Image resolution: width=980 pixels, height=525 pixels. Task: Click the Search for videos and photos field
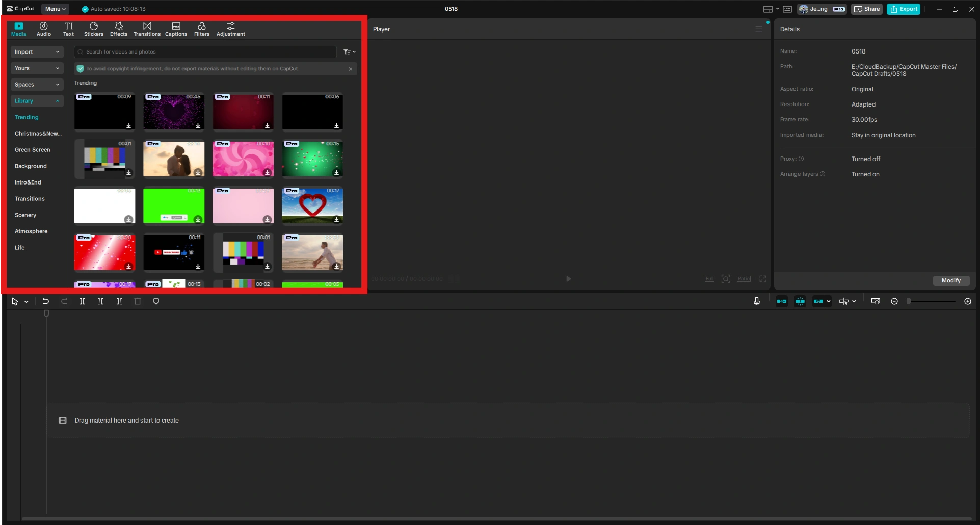(205, 52)
